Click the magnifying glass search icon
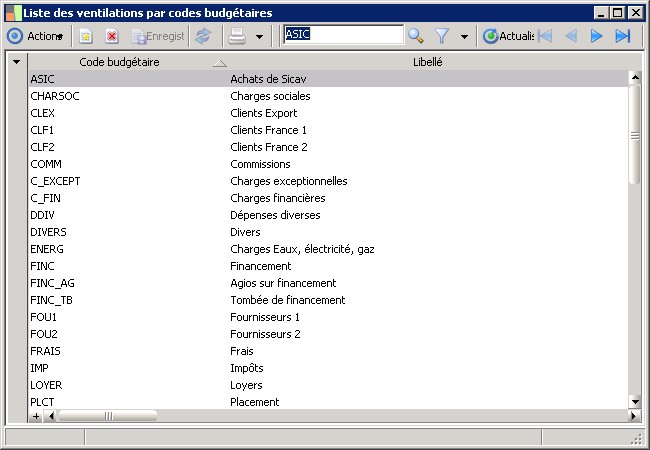 point(416,36)
